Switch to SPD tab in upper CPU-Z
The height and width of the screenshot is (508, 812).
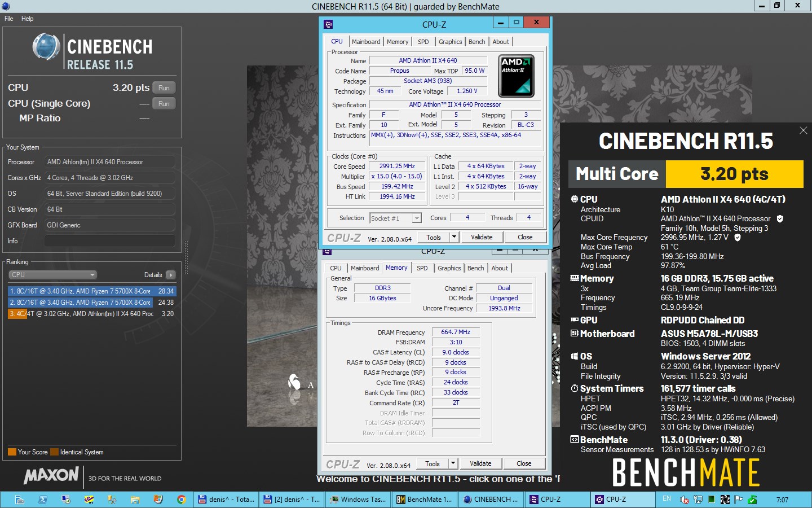click(423, 42)
